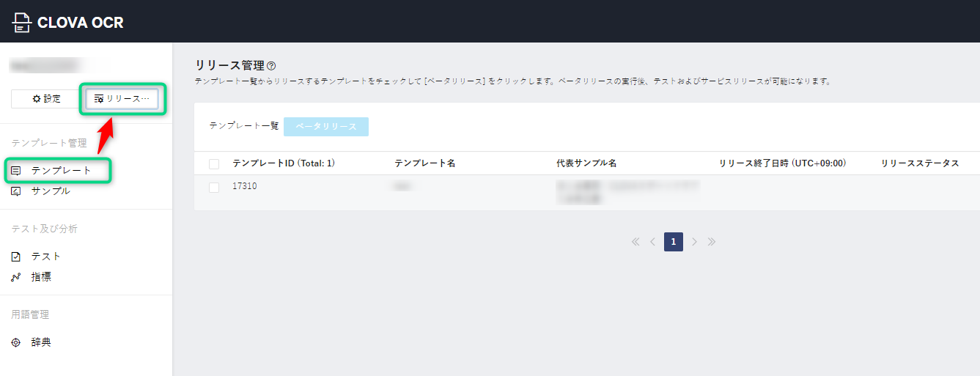
Task: Open the サンプル menu item
Action: [51, 191]
